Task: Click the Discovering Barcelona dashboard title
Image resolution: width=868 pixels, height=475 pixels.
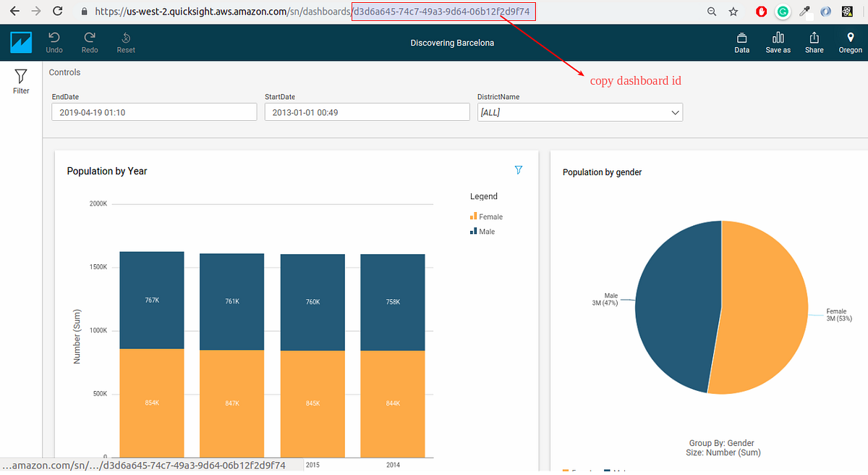Action: pyautogui.click(x=452, y=43)
